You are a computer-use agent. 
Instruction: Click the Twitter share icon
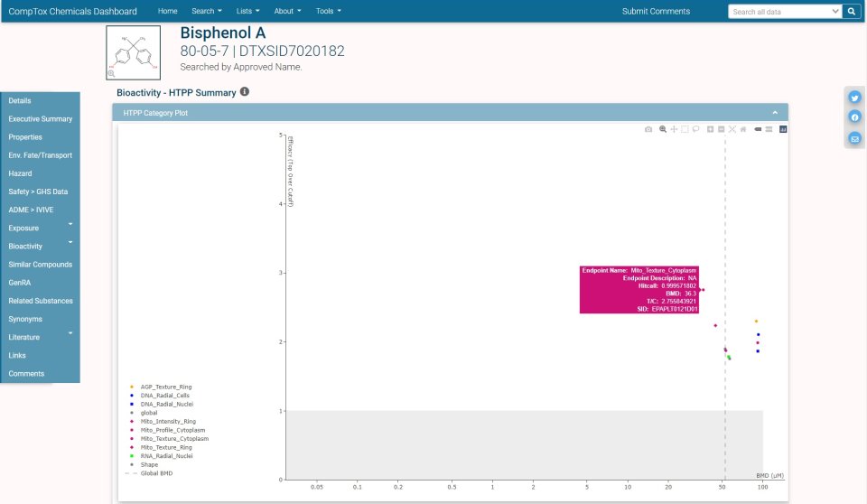[854, 98]
